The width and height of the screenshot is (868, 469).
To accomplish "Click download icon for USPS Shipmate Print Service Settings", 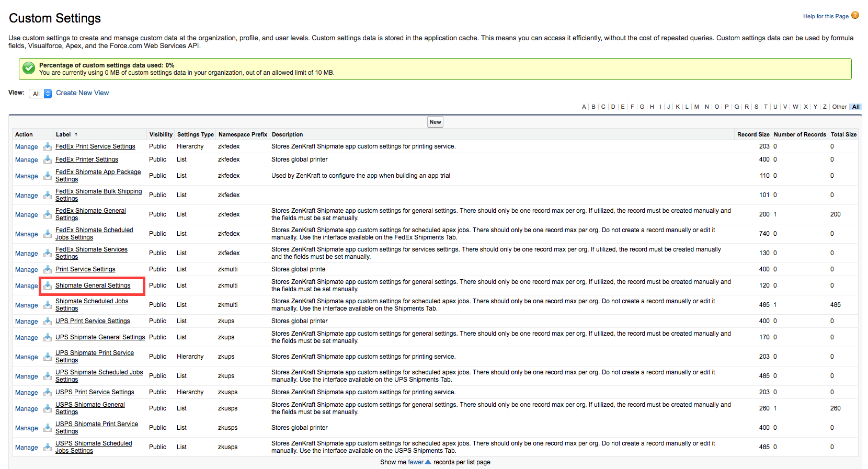I will (47, 428).
